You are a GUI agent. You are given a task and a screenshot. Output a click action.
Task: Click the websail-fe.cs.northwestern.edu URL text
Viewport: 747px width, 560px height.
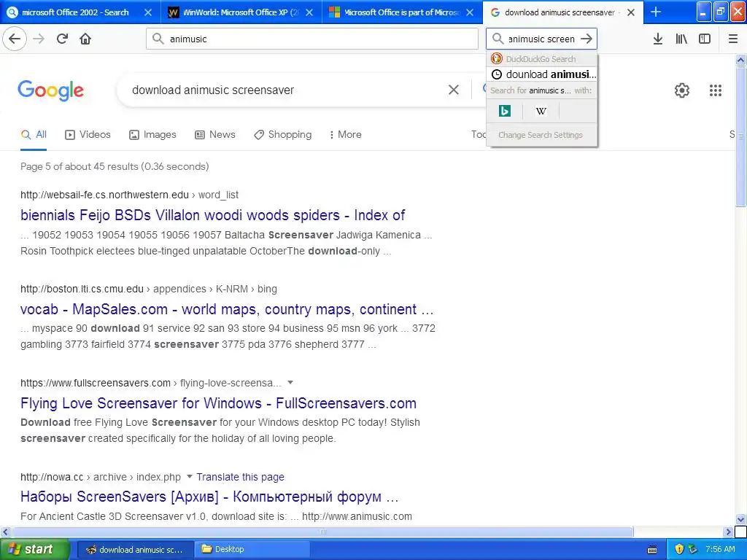[104, 195]
